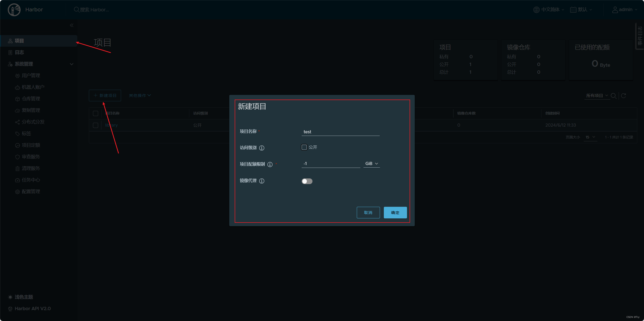Open the GiB quota unit dropdown
Viewport: 644px width, 321px height.
click(371, 164)
